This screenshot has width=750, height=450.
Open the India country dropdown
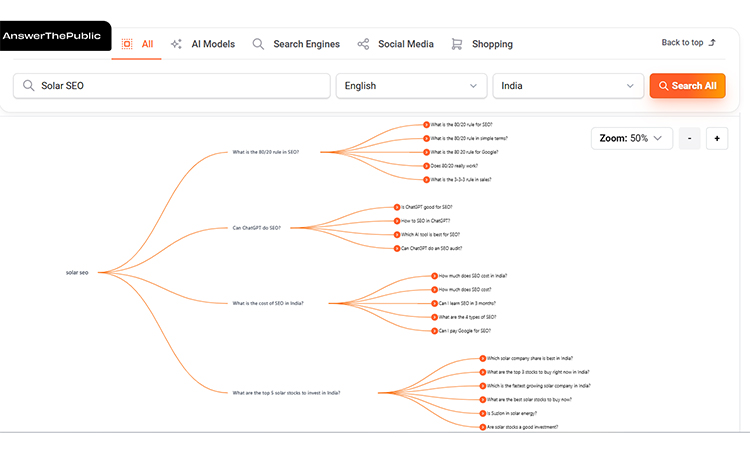(567, 86)
